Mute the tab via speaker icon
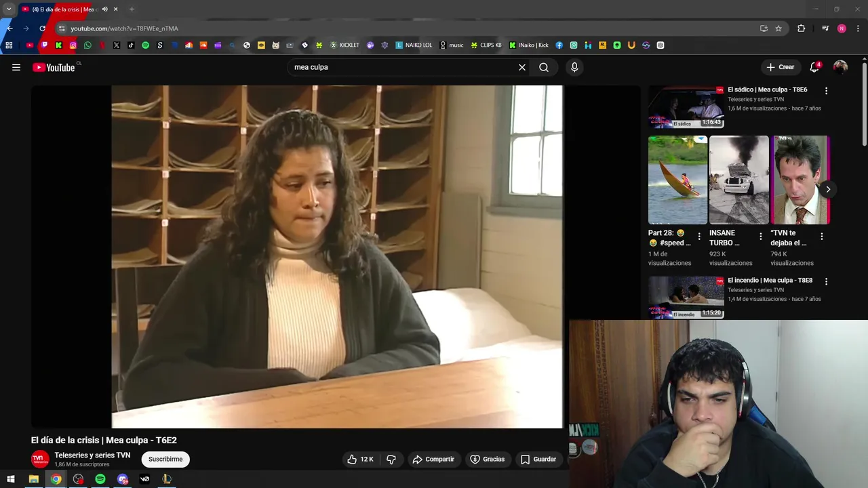 coord(104,9)
